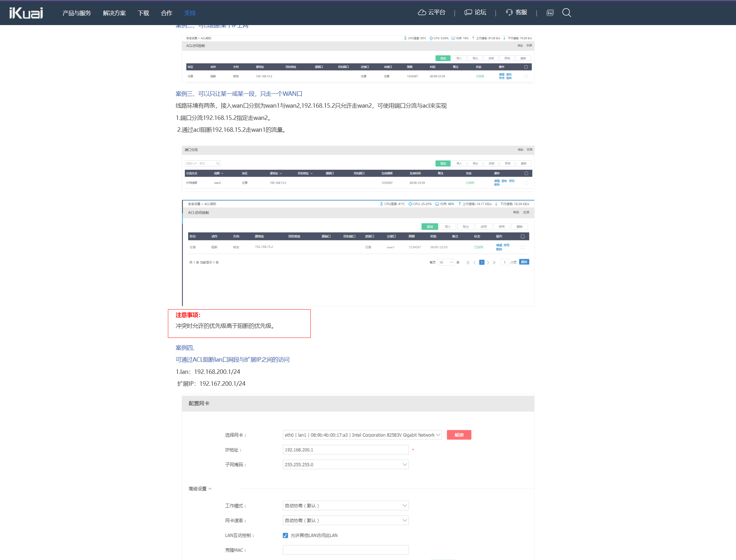Screen dimensions: 736x560
Task: Uncheck allow other LAN access checkbox
Action: click(285, 535)
